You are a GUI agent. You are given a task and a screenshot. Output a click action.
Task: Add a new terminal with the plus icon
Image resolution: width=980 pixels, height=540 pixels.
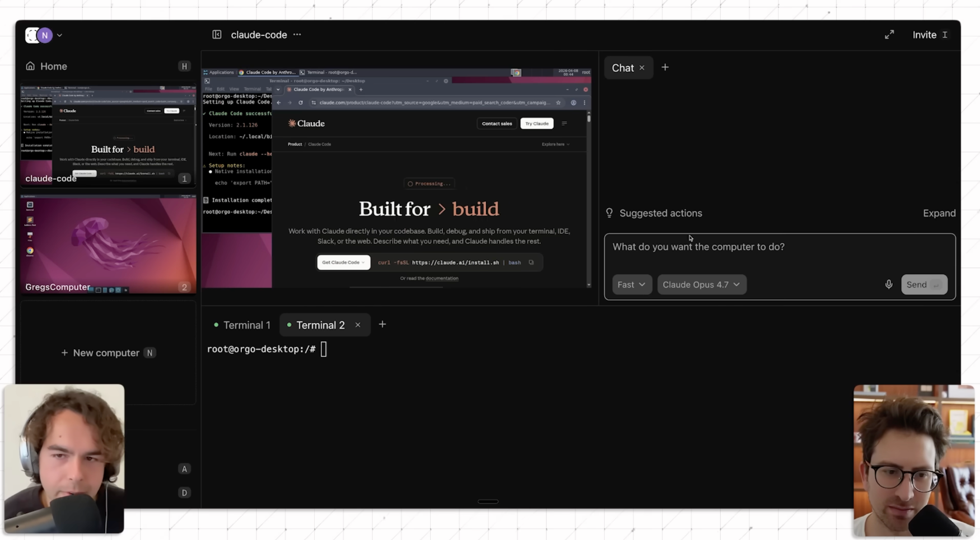pyautogui.click(x=382, y=325)
